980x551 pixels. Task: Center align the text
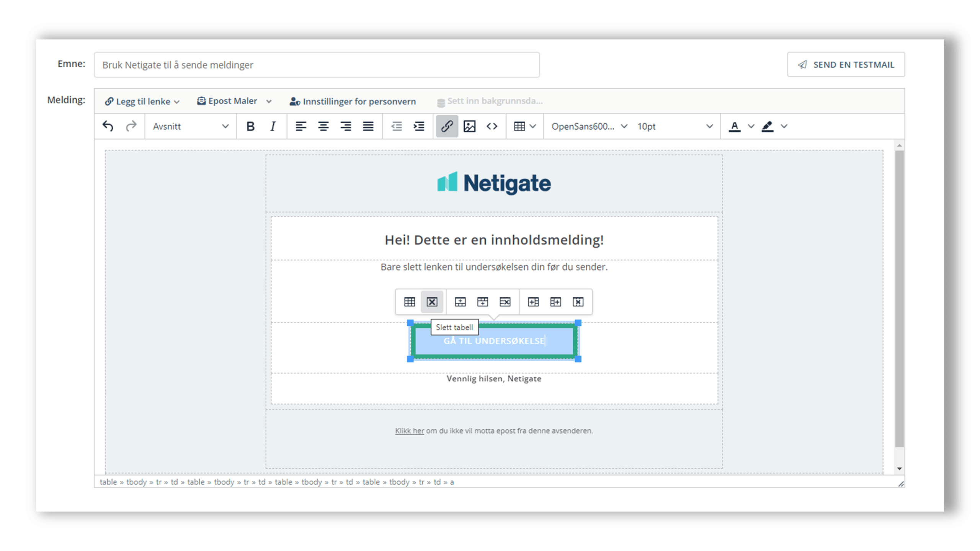tap(323, 126)
